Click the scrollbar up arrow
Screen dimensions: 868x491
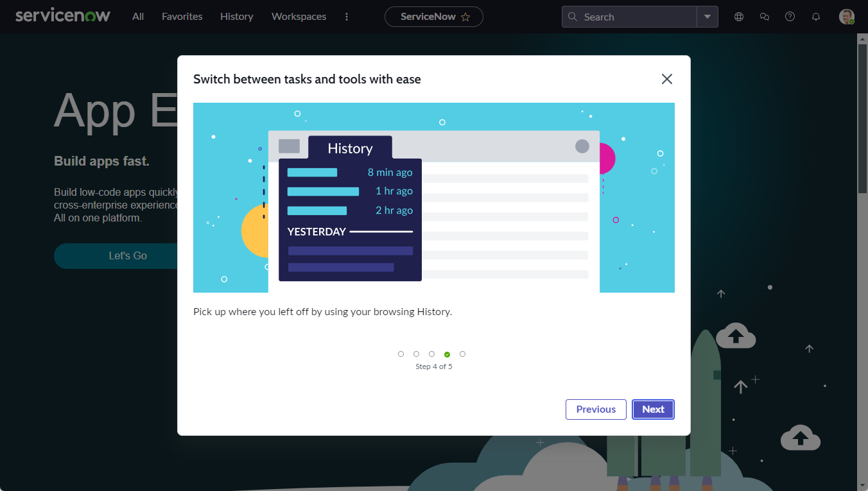point(862,39)
